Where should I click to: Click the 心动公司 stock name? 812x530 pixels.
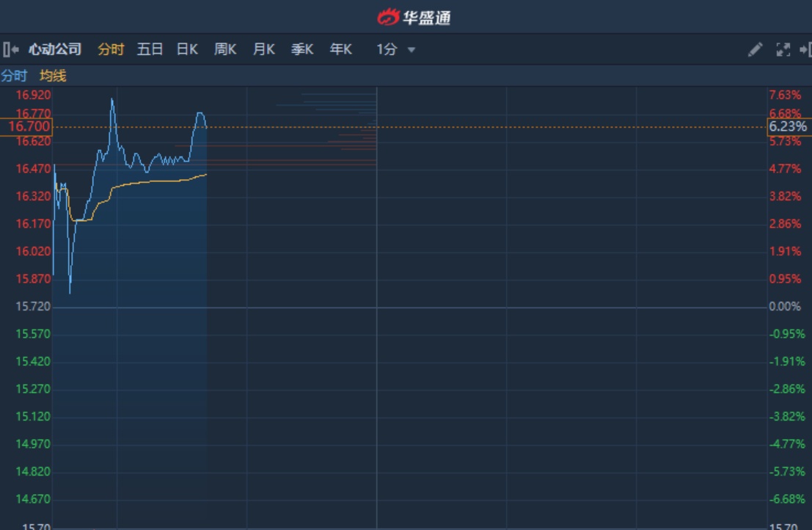pyautogui.click(x=55, y=50)
